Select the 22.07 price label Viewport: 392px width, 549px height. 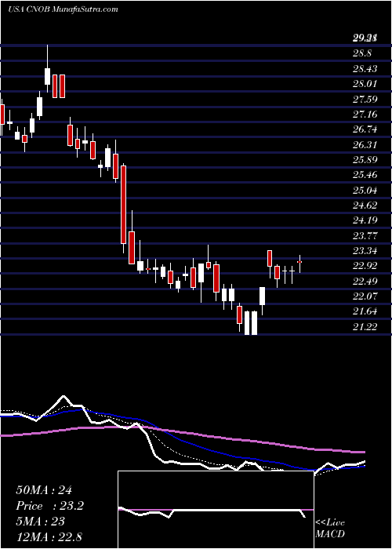[365, 296]
